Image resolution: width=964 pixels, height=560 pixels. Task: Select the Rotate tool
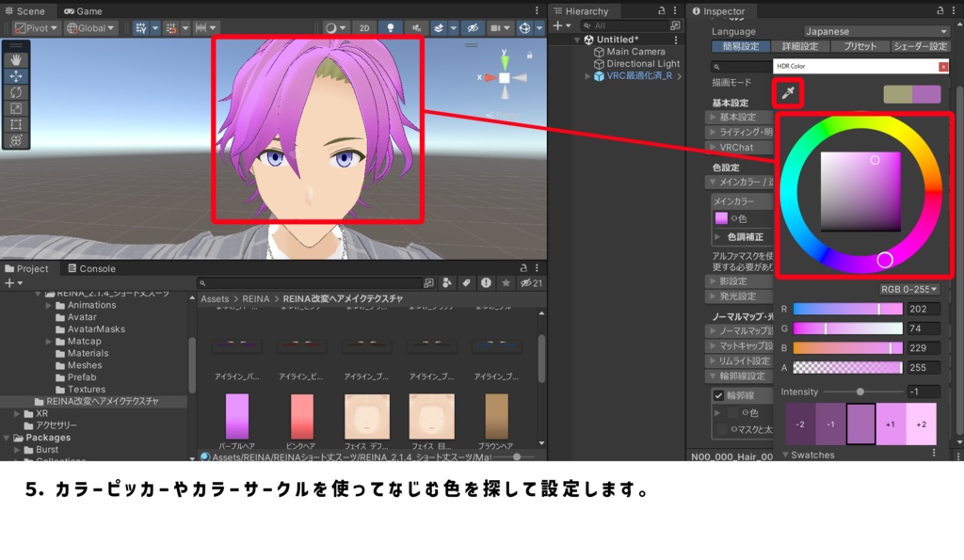(x=16, y=91)
